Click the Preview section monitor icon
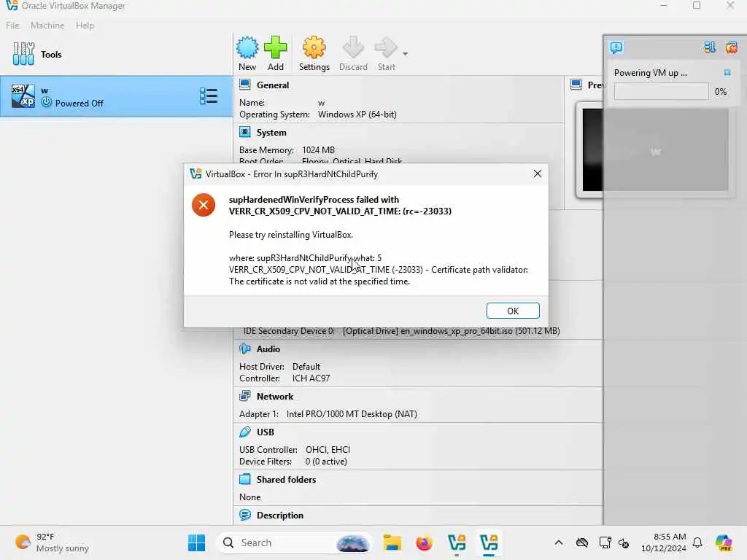 click(x=576, y=85)
